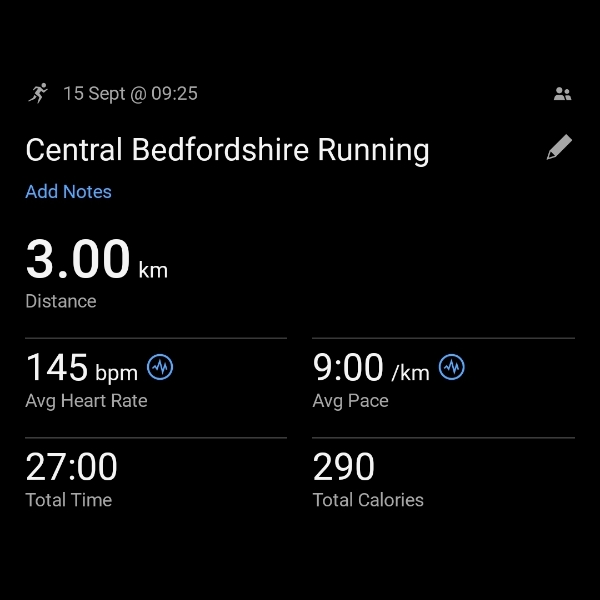Click the Avg Heart Rate label
Screen dimensions: 600x600
[86, 401]
